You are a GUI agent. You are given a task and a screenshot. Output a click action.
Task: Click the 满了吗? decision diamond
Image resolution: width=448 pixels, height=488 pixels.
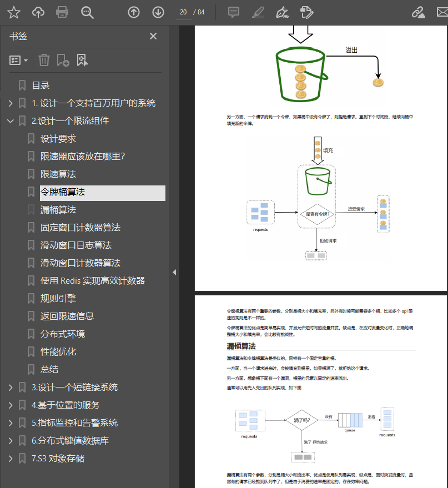302,420
